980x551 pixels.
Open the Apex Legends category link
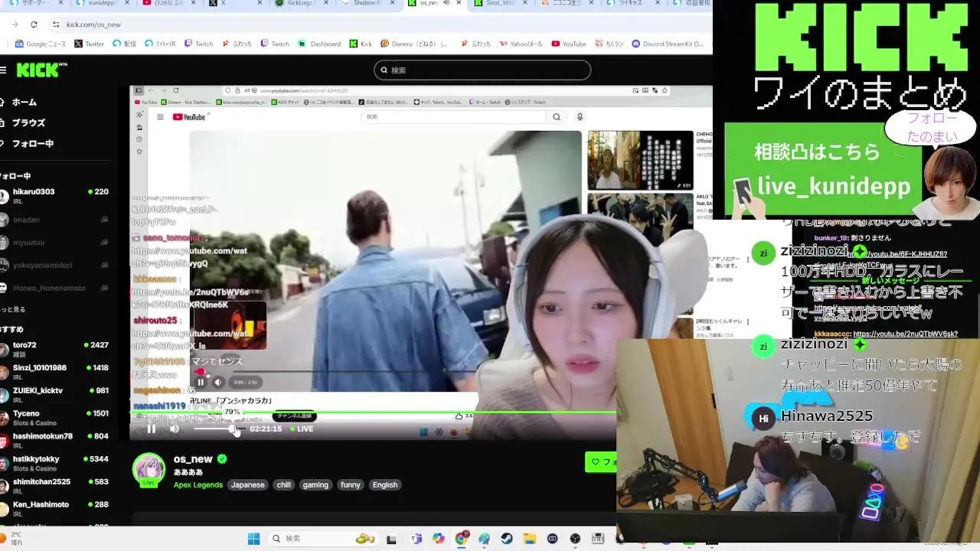[198, 484]
